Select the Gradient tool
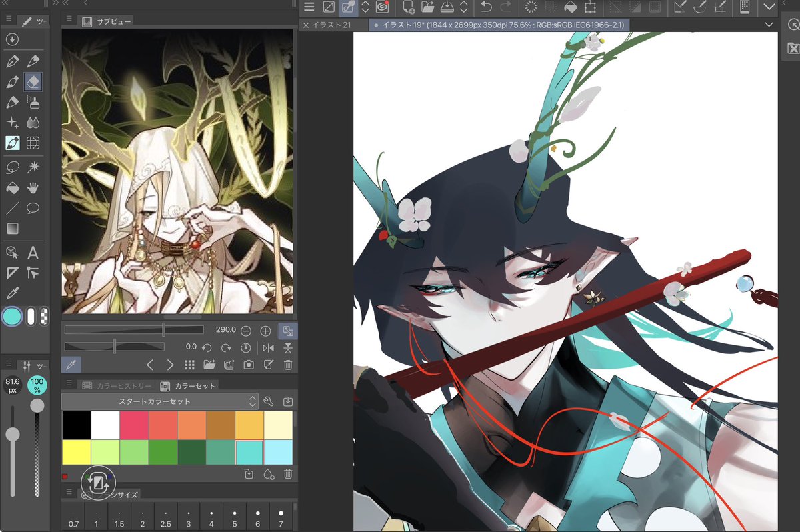 click(x=12, y=229)
